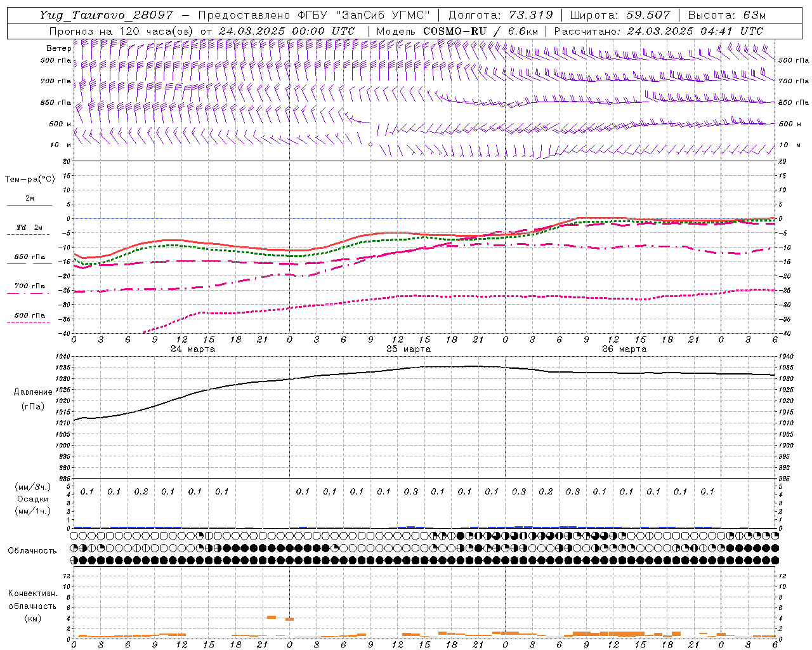The image size is (812, 650).
Task: Click the Осадки panel label
Action: click(33, 499)
